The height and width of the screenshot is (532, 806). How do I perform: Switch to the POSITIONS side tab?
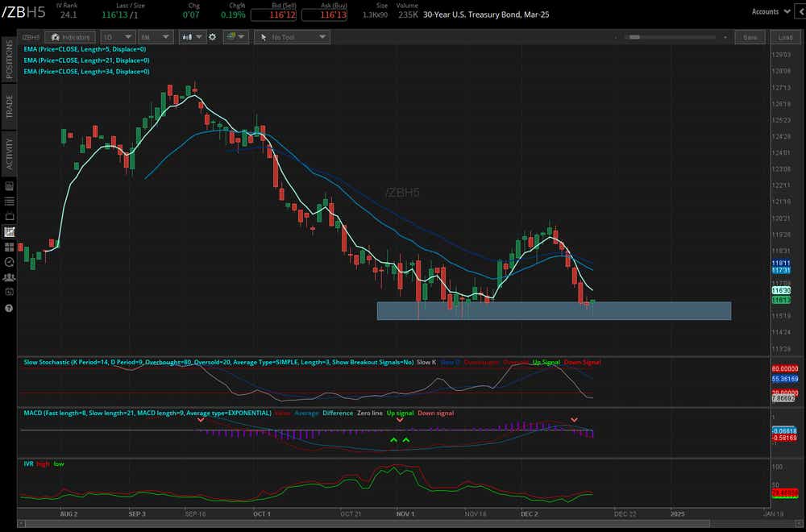pyautogui.click(x=9, y=59)
